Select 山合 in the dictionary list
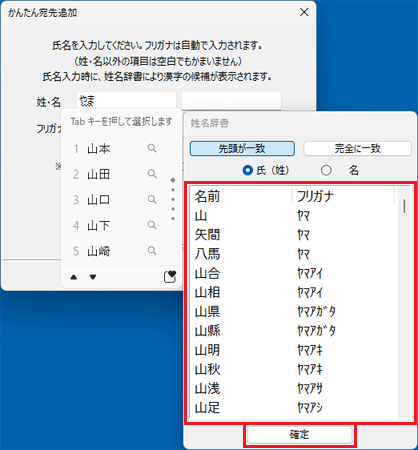 coord(294,274)
